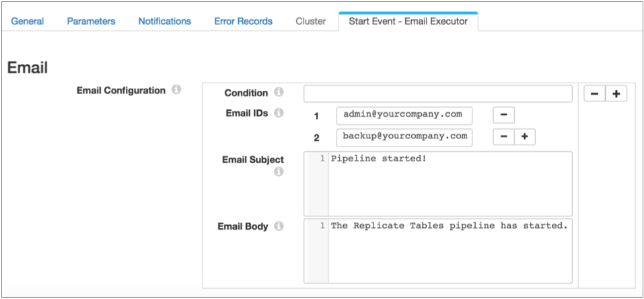Viewport: 644px width, 299px height.
Task: Open the General tab
Action: pos(28,21)
